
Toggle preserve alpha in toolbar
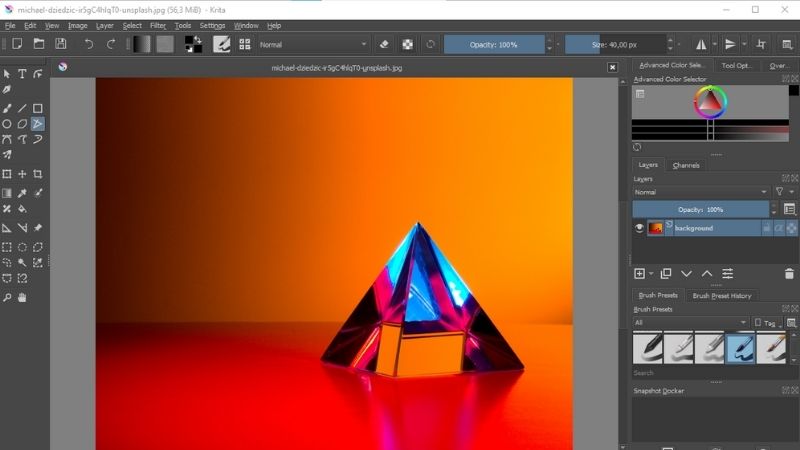pos(408,44)
